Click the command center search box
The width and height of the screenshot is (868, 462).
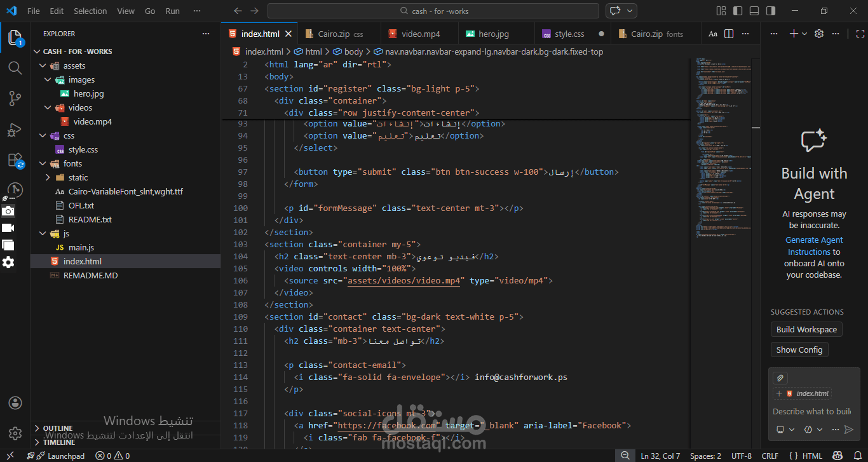coord(433,11)
